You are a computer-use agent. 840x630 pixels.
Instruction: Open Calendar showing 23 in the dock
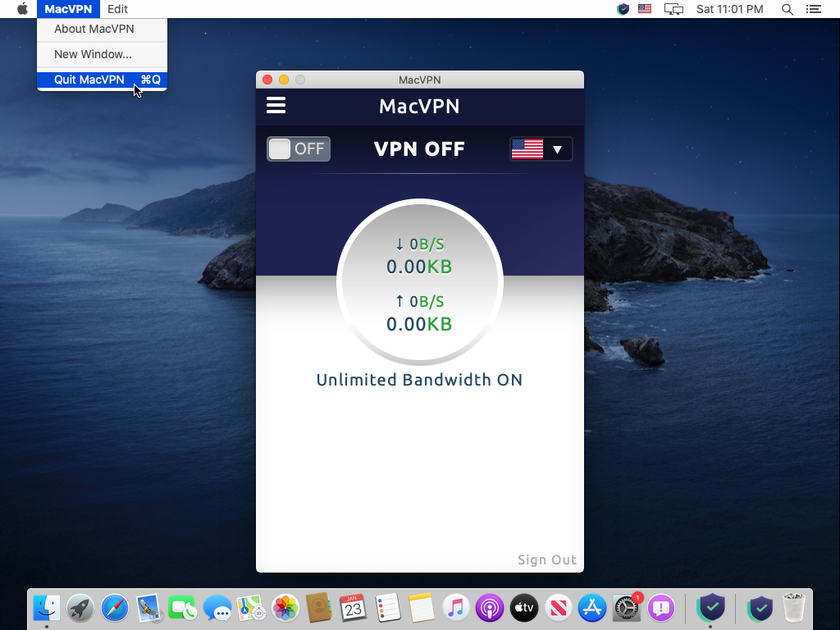(x=353, y=608)
